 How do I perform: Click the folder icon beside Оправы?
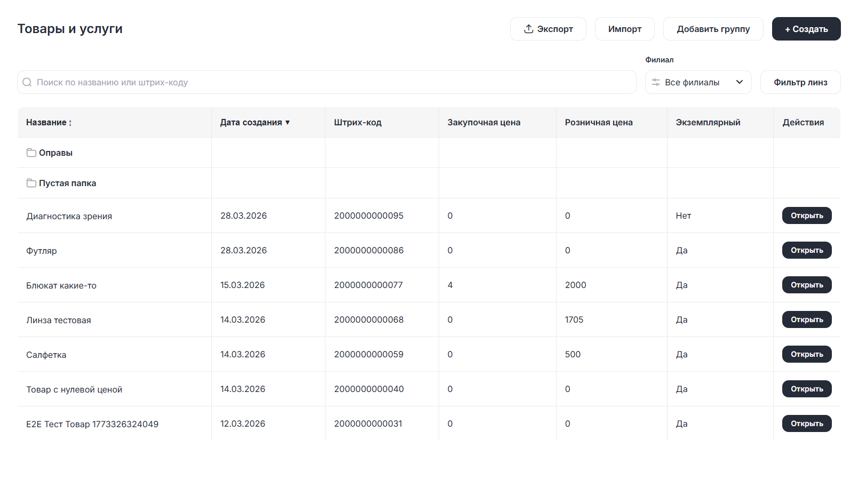(31, 153)
